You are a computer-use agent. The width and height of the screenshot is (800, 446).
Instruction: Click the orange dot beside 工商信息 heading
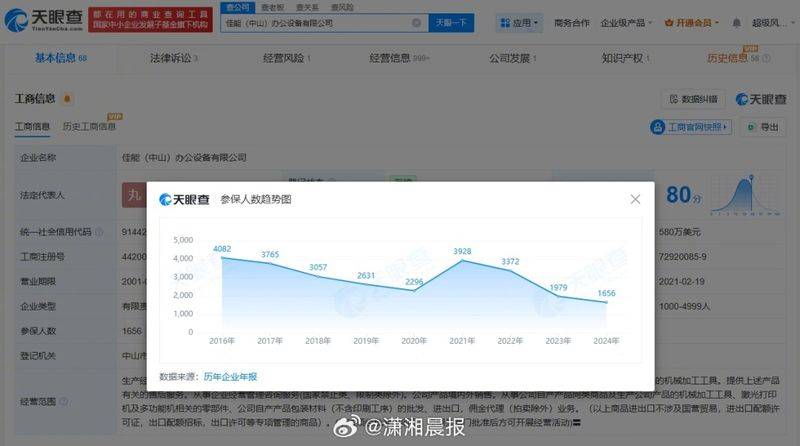[x=67, y=98]
